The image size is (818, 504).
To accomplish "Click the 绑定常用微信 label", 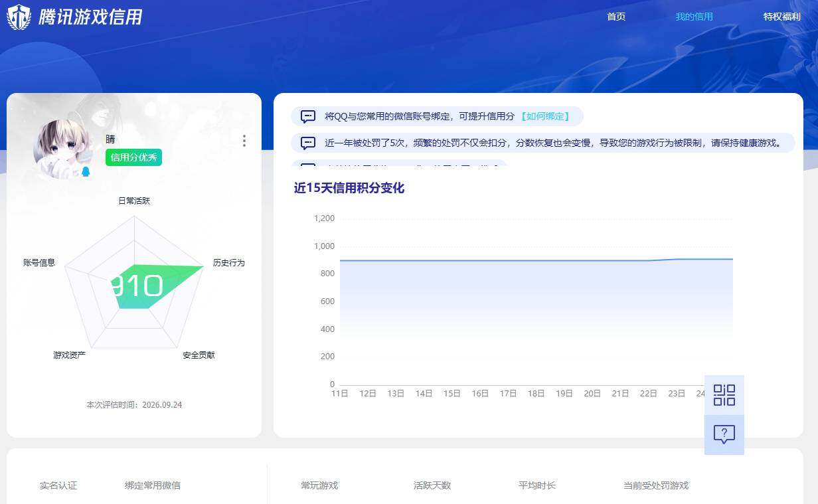I will click(153, 485).
